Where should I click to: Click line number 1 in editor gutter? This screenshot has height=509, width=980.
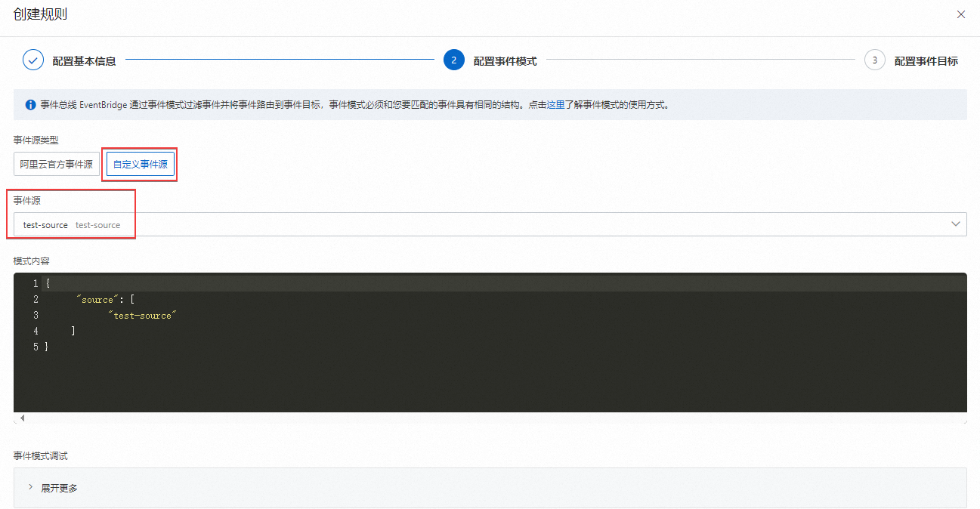click(x=36, y=284)
